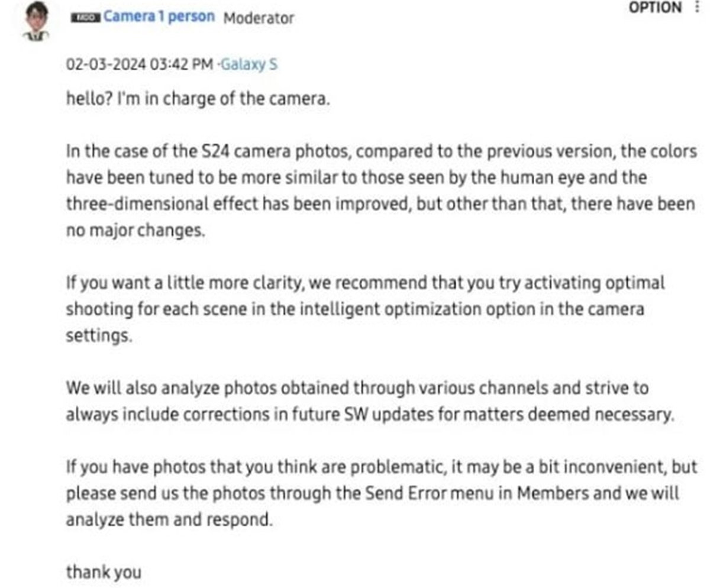This screenshot has width=710, height=588.
Task: Click the line starting "three-dimensional effect"
Action: (380, 204)
